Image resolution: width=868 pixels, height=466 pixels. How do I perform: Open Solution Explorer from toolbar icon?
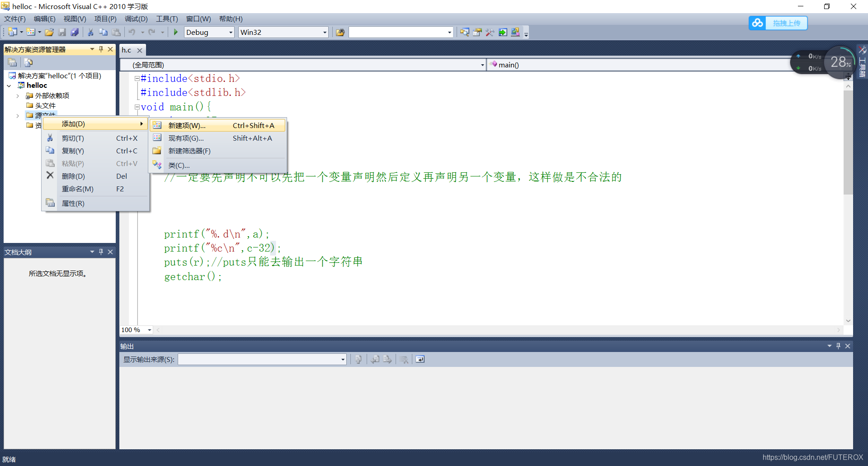click(x=464, y=32)
